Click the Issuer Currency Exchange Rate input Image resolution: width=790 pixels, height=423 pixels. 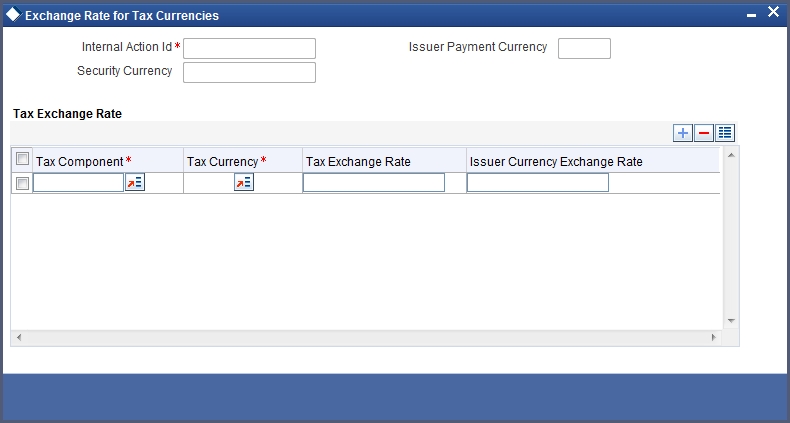tap(538, 182)
